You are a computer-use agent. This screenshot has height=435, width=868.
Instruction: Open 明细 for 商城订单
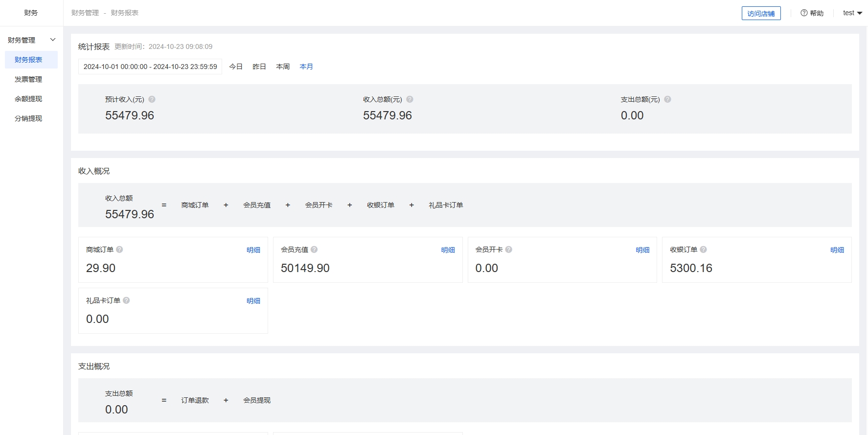tap(253, 250)
